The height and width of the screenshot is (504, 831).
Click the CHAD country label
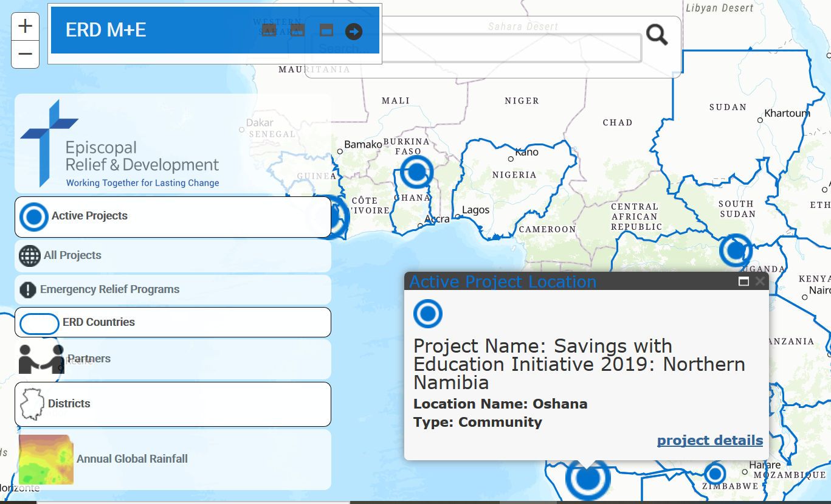pos(618,122)
